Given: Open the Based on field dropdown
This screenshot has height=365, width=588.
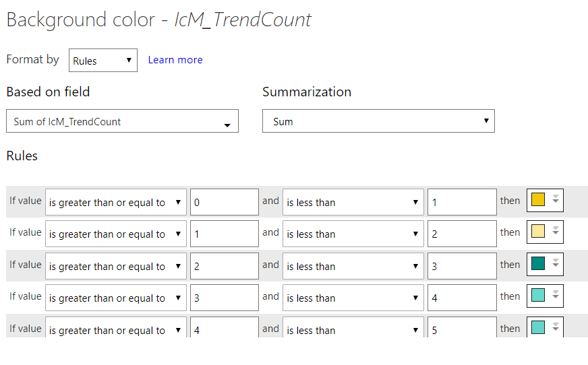Looking at the screenshot, I should tap(122, 121).
